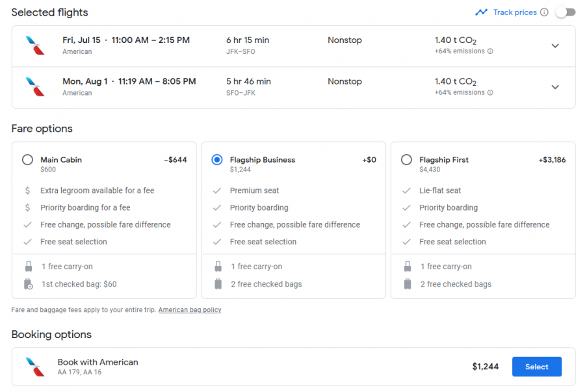Viewport: 585px width, 392px height.
Task: Click the info icon beside Track prices
Action: pos(544,12)
